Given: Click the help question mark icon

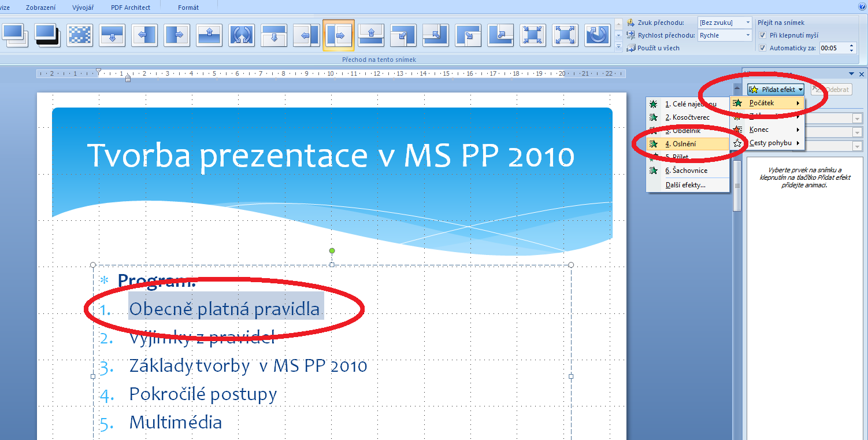Looking at the screenshot, I should point(862,6).
